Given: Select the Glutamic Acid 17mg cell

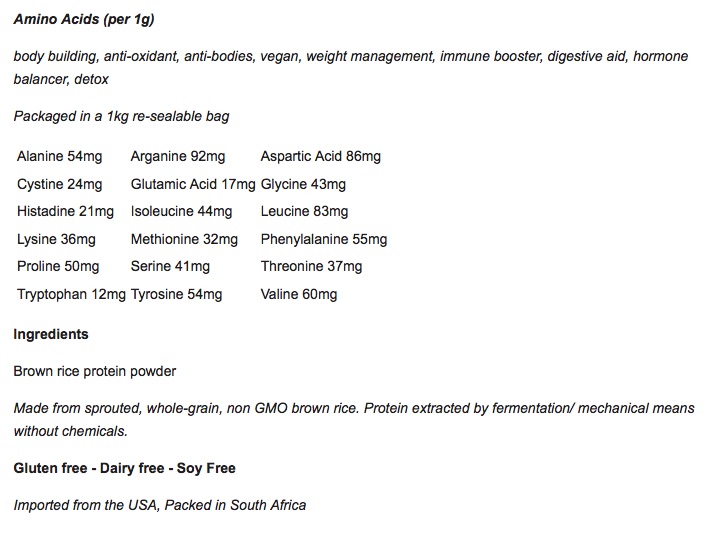Looking at the screenshot, I should (193, 184).
